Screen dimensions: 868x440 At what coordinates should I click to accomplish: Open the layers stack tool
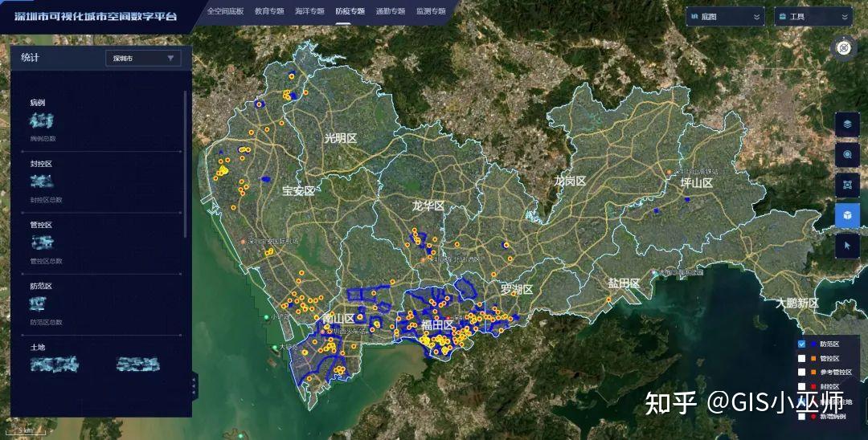coord(847,124)
